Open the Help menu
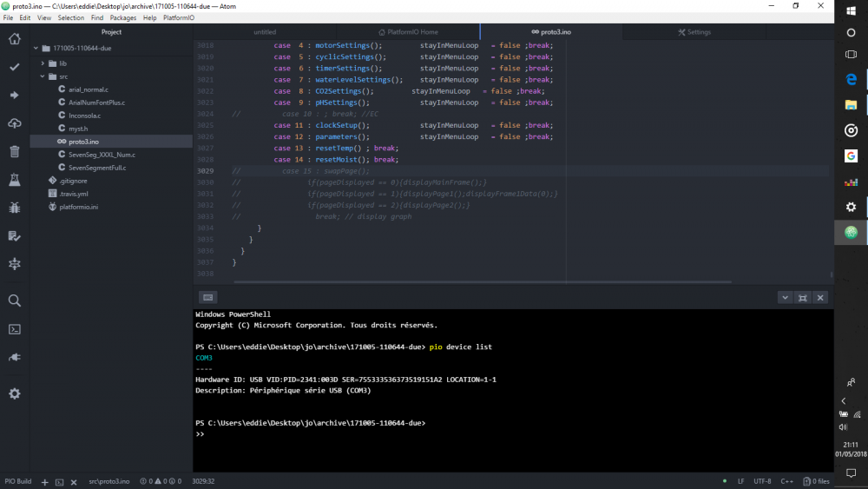The width and height of the screenshot is (868, 489). pos(149,17)
